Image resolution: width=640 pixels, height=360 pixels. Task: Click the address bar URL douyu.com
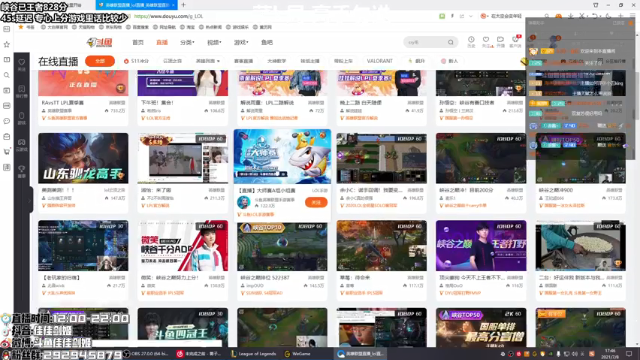pyautogui.click(x=168, y=16)
